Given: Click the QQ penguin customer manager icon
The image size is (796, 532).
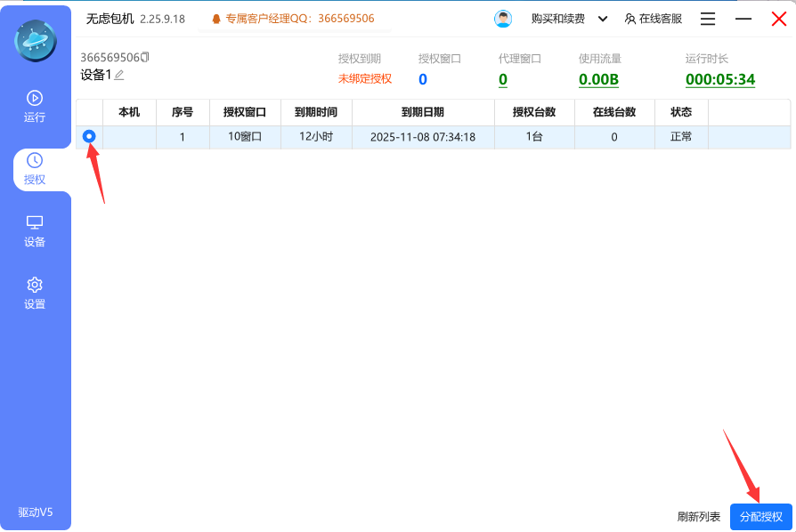Looking at the screenshot, I should (x=216, y=19).
